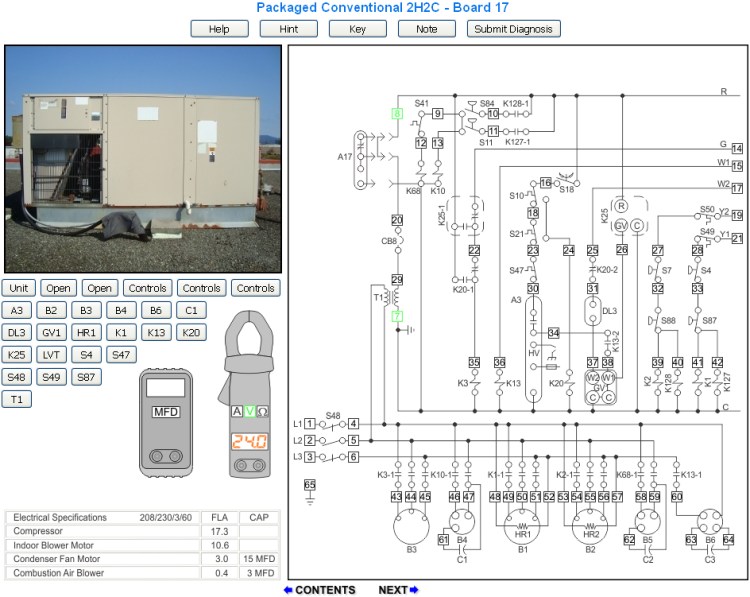Probe test point 43 above motor B3
The height and width of the screenshot is (597, 750).
(397, 497)
